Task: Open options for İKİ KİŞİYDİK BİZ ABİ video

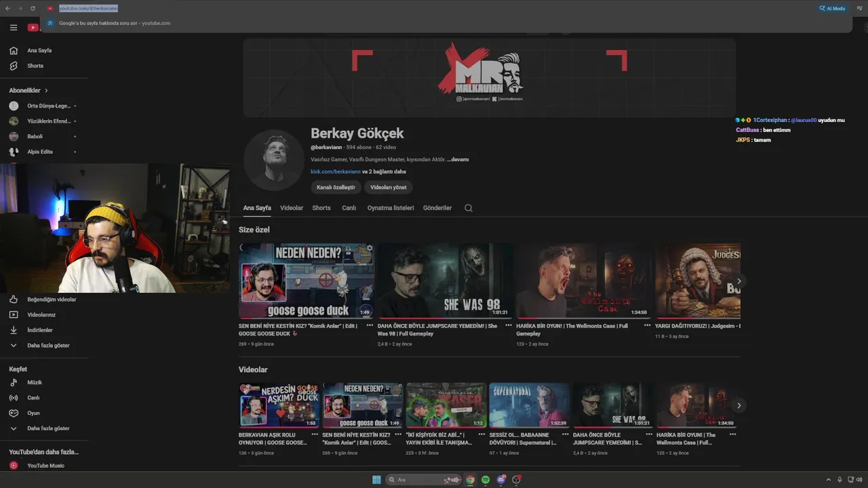Action: pyautogui.click(x=481, y=434)
